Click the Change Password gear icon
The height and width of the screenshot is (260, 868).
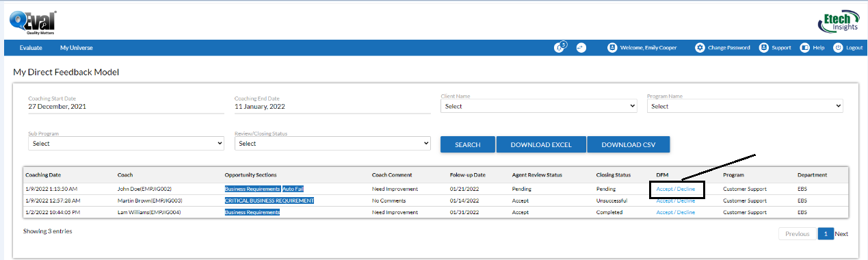pyautogui.click(x=700, y=48)
